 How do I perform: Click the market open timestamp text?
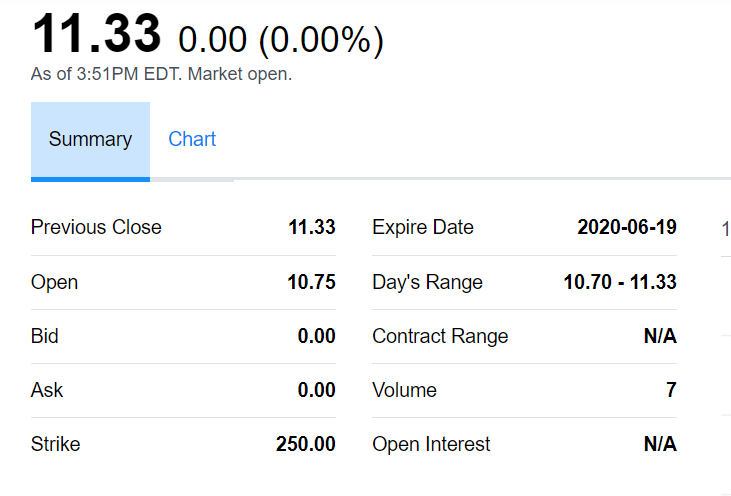coord(161,74)
